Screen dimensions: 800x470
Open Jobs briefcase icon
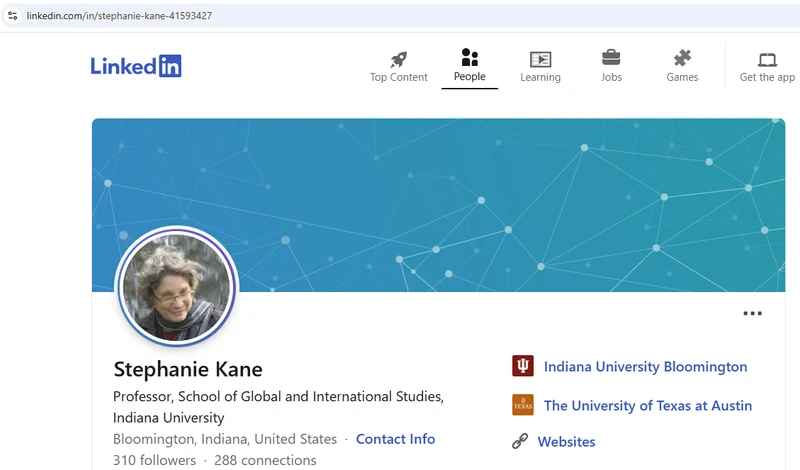pyautogui.click(x=611, y=58)
